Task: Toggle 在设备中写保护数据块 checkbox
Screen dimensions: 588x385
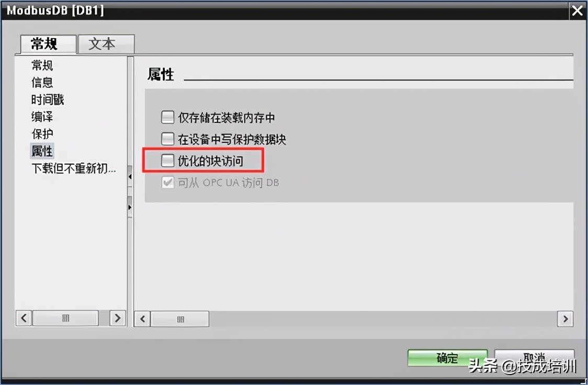Action: tap(167, 139)
